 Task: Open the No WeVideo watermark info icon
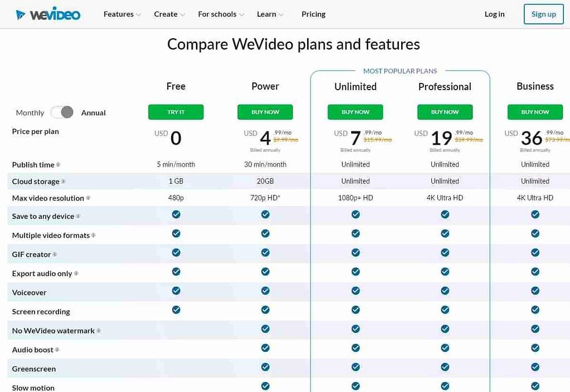pos(100,331)
